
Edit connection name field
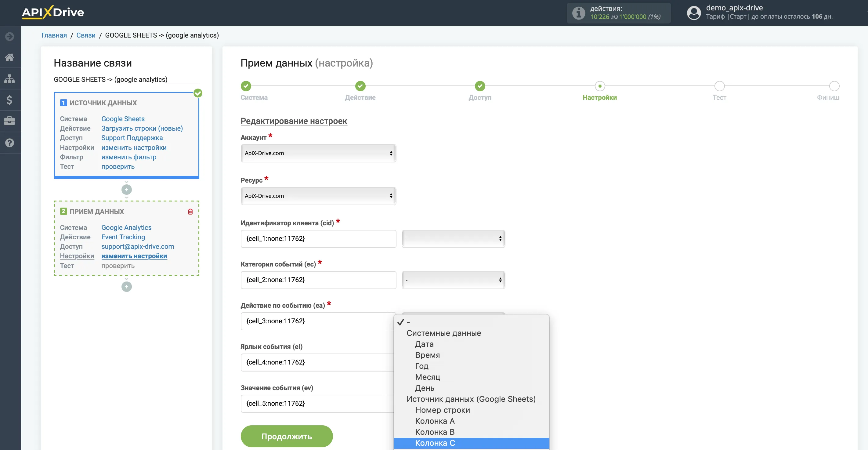tap(126, 80)
